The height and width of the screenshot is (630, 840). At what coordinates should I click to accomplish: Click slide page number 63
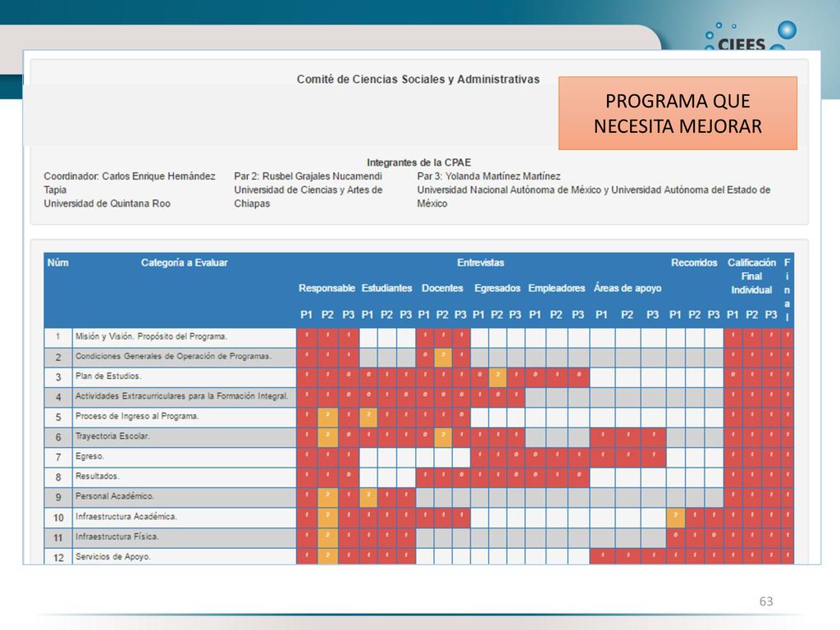766,601
